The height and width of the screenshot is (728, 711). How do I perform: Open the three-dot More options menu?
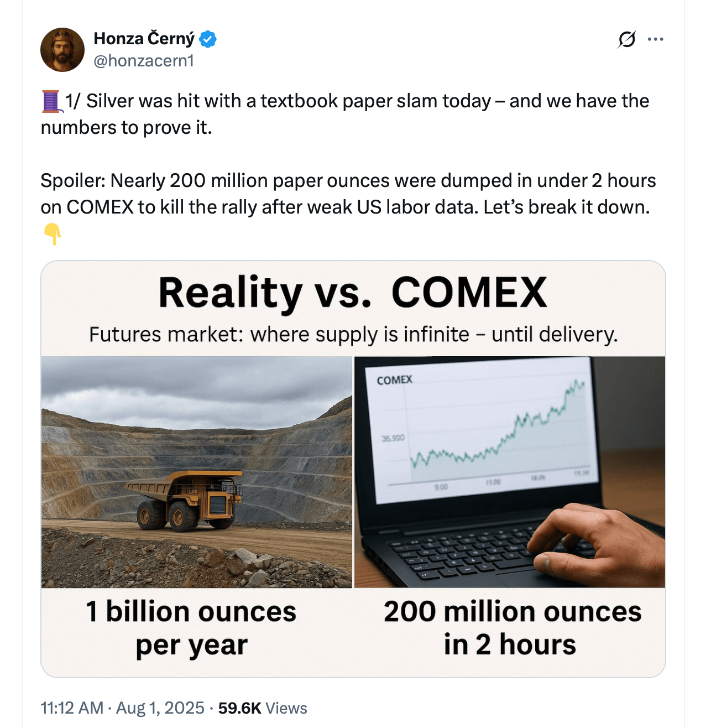click(x=655, y=39)
